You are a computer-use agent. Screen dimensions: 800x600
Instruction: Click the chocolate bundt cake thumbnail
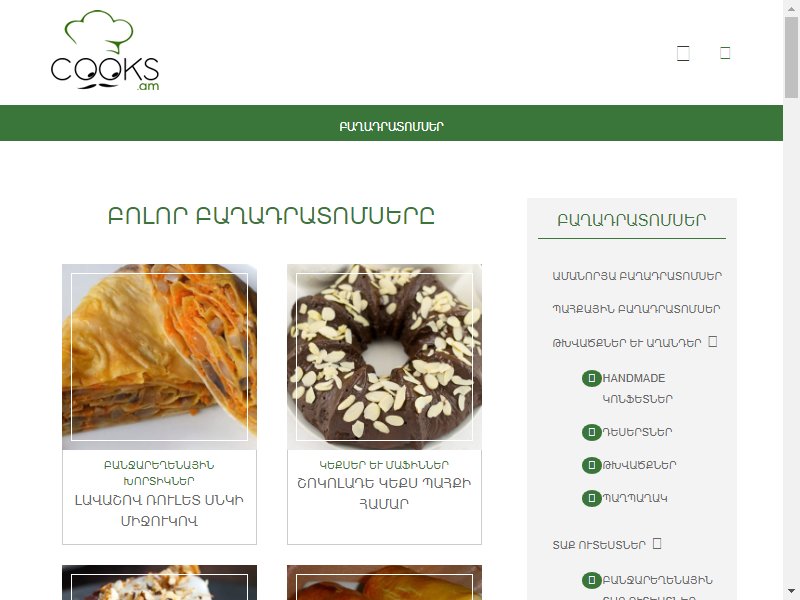(384, 357)
